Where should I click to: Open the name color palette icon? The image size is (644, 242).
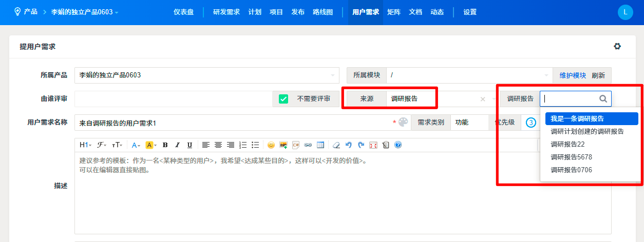pyautogui.click(x=403, y=122)
